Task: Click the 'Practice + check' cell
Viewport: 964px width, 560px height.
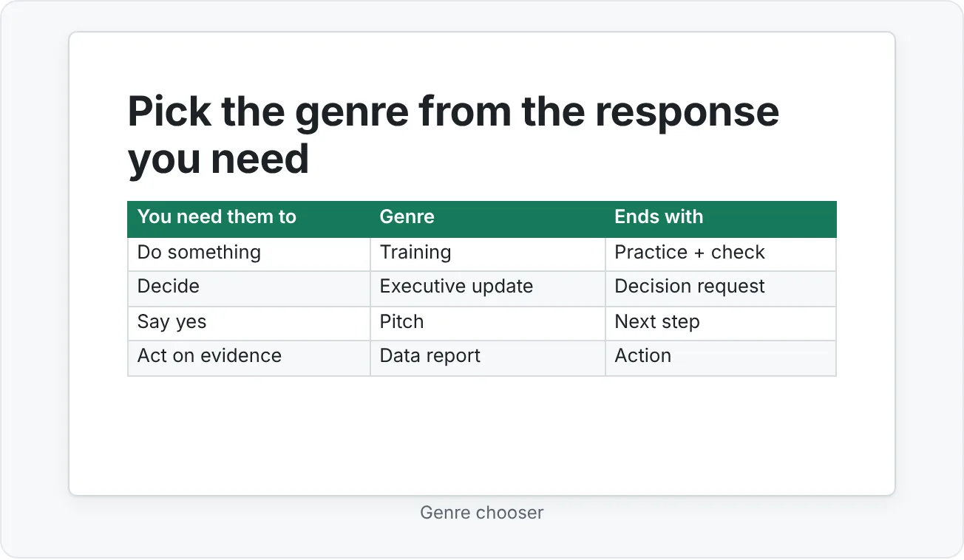Action: [721, 253]
